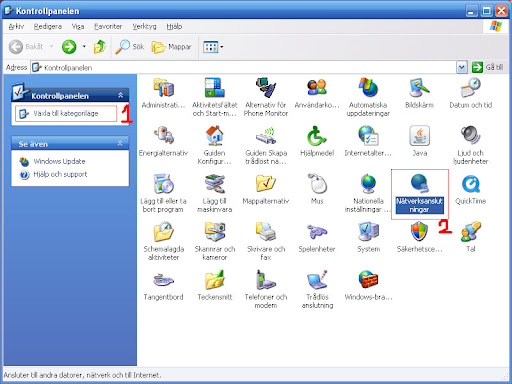This screenshot has width=512, height=384.
Task: Open the Windows Update link
Action: (x=59, y=161)
